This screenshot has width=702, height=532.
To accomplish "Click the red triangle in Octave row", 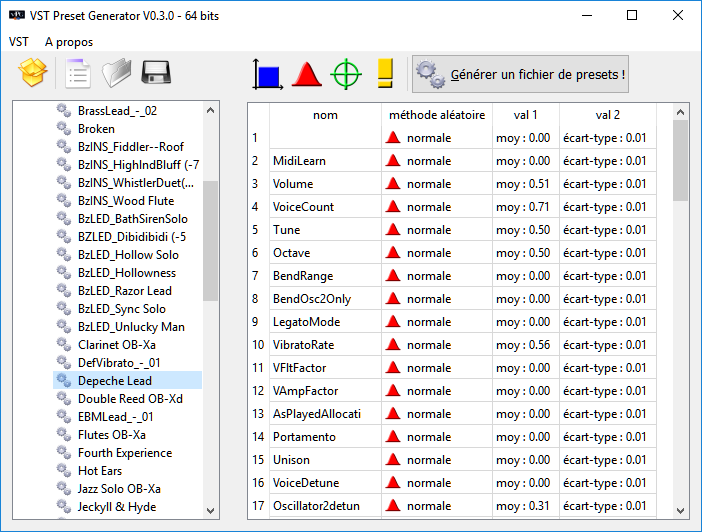I will pyautogui.click(x=393, y=252).
